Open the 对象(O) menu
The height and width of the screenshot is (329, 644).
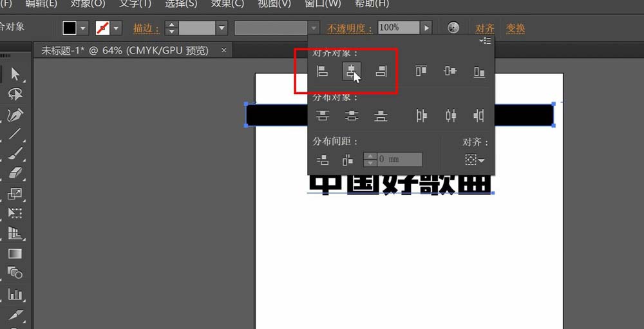pyautogui.click(x=88, y=4)
